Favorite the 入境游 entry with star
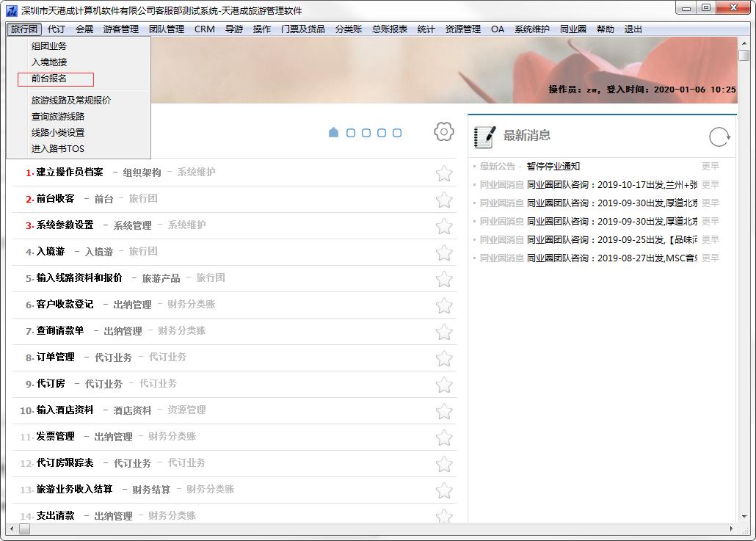Screen dimensions: 756x541 click(443, 253)
